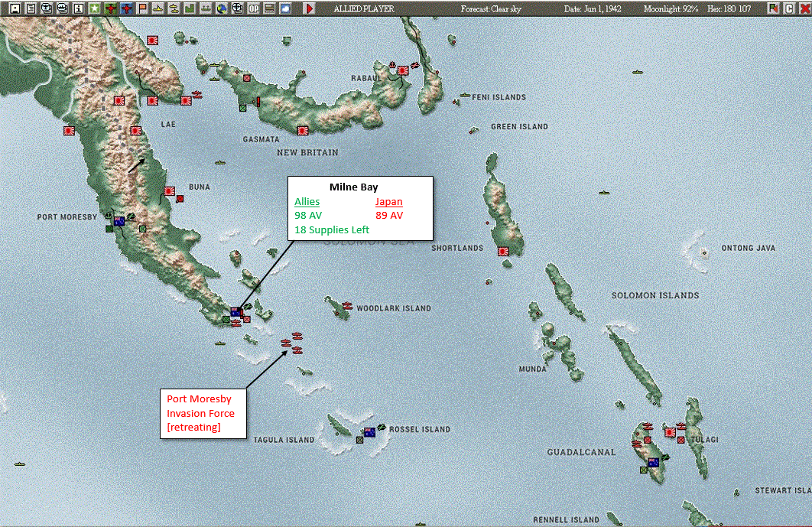This screenshot has height=527, width=812.
Task: Select Japanese ships beside Woodlark Island label
Action: 347,306
